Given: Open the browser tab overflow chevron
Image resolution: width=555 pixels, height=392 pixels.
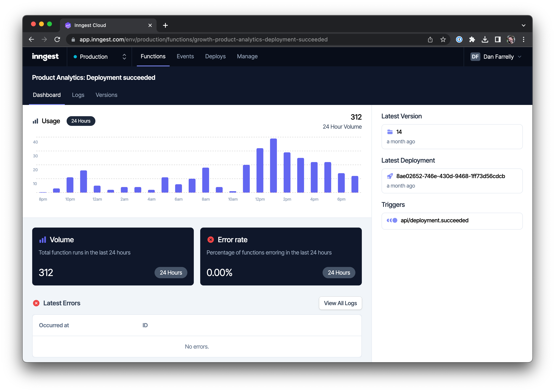Looking at the screenshot, I should click(524, 25).
